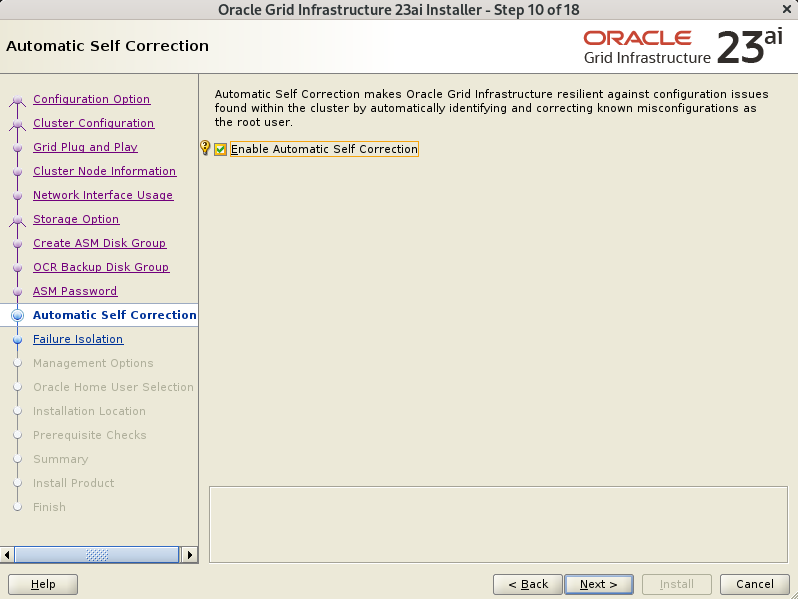Click the sidebar horizontal scrollbar thumb
Viewport: 798px width, 599px height.
point(97,554)
